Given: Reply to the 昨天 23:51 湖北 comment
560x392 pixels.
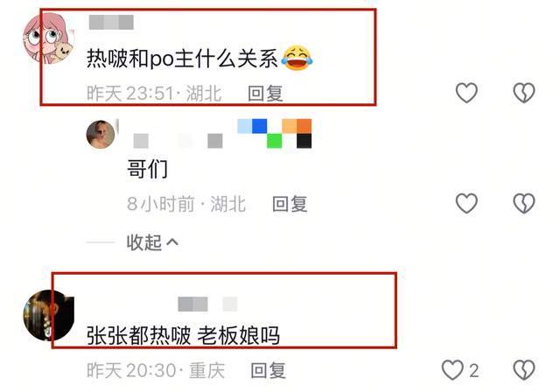Looking at the screenshot, I should (x=265, y=94).
